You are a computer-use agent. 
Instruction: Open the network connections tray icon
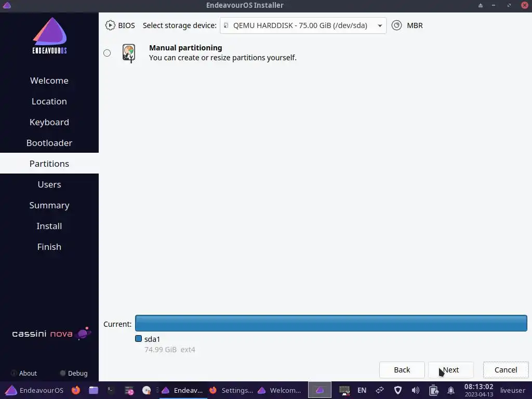point(380,390)
